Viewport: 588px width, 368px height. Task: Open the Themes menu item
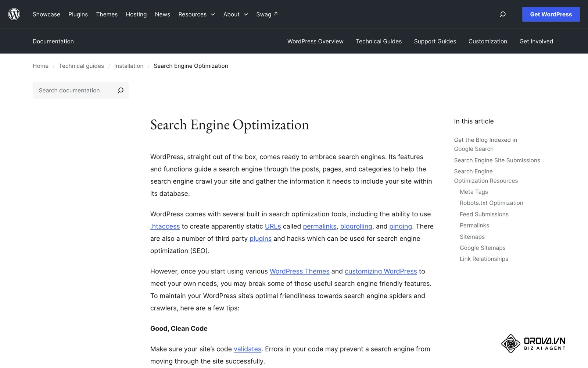[x=107, y=14]
